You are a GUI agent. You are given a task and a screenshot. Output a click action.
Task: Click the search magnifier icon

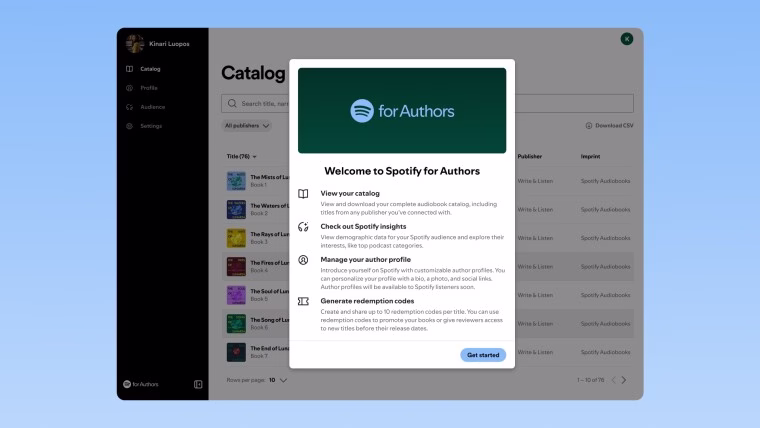coord(232,103)
